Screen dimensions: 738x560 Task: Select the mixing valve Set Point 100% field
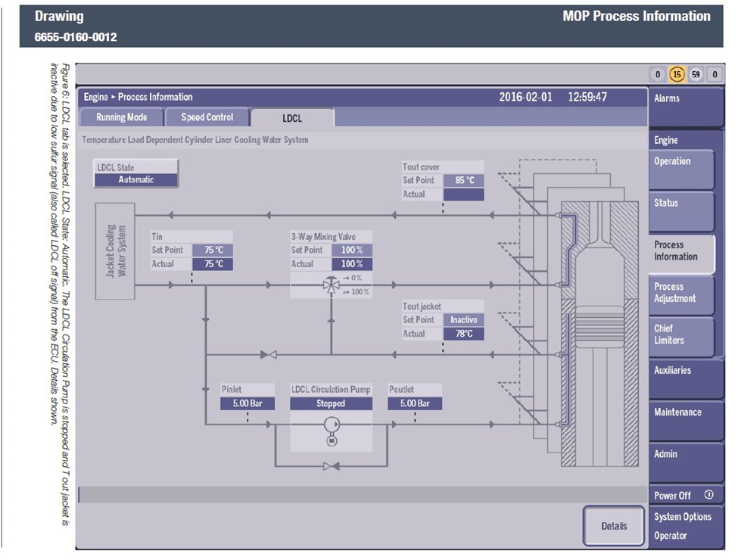pos(351,250)
